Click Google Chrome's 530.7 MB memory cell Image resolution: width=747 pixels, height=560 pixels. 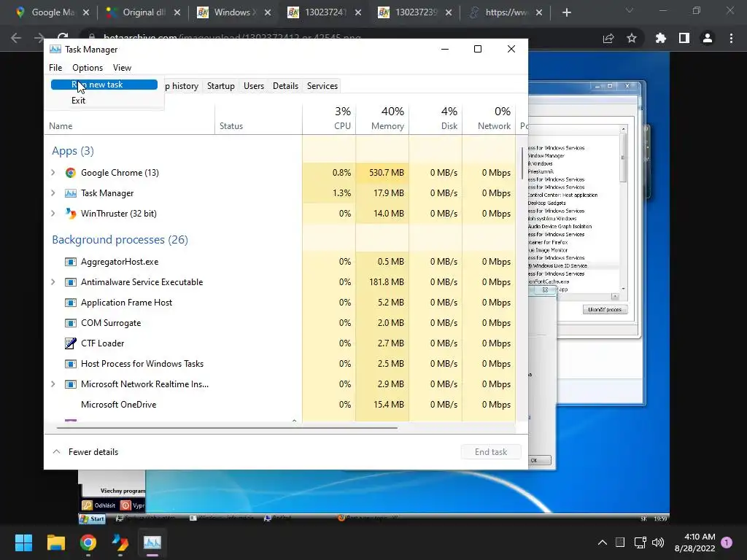pyautogui.click(x=382, y=172)
